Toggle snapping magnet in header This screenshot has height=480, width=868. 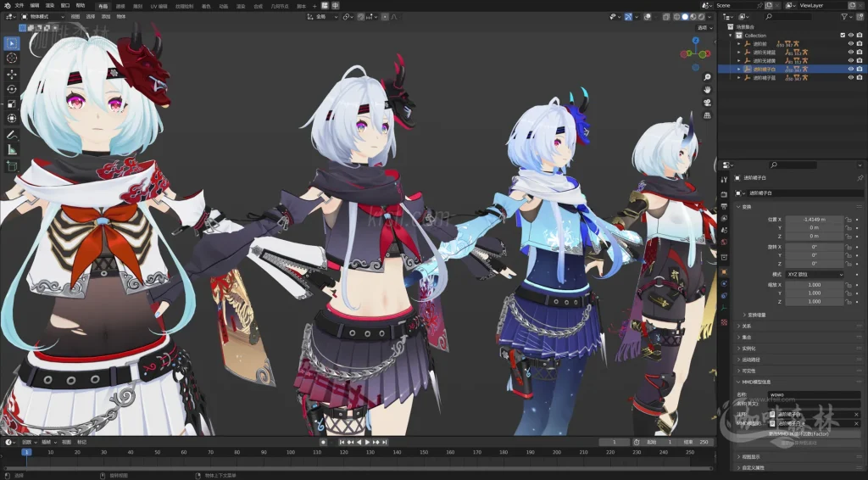point(361,17)
